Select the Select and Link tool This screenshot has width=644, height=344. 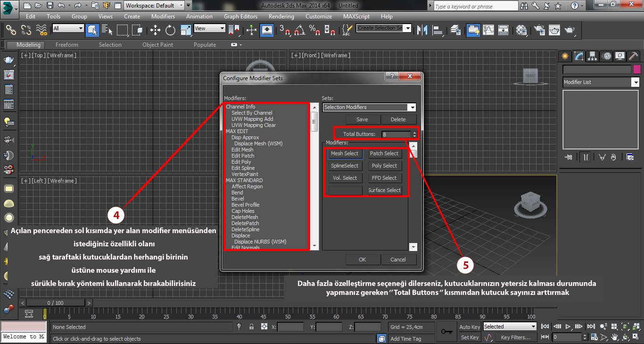(11, 30)
